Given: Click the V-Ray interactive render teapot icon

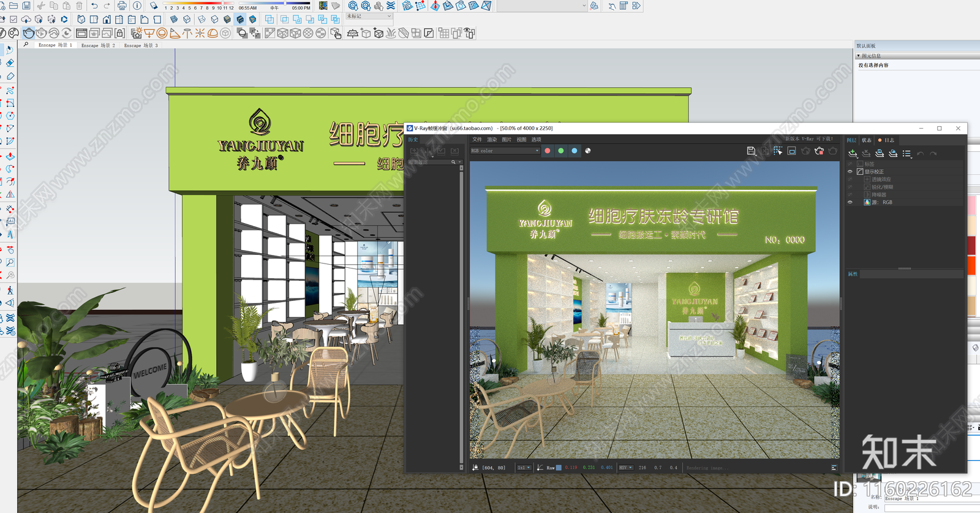Looking at the screenshot, I should 41,33.
